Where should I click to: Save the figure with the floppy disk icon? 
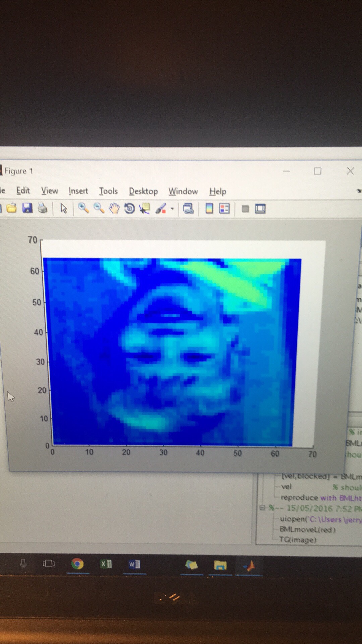pos(27,208)
